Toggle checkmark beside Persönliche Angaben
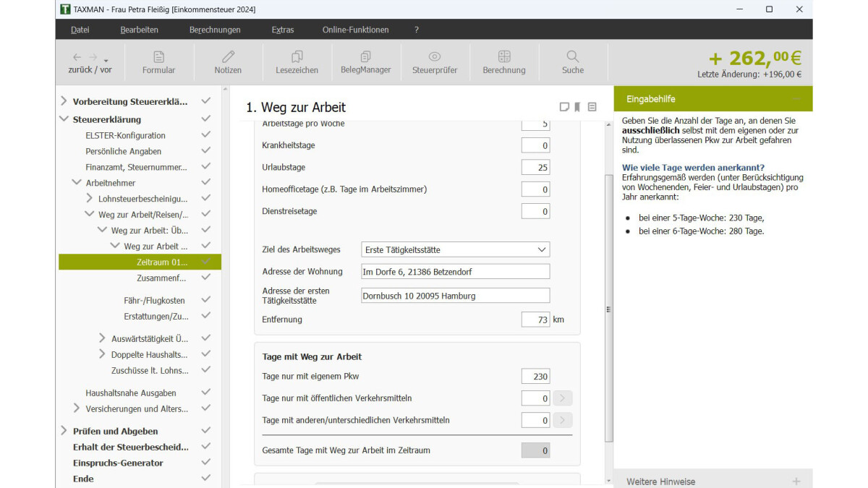868x488 pixels. click(205, 151)
